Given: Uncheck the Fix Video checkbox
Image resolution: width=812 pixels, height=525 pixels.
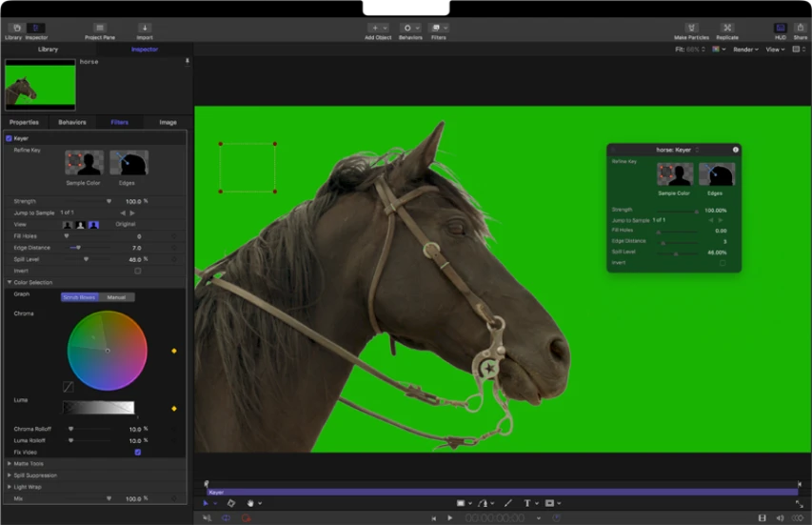Looking at the screenshot, I should pos(138,453).
